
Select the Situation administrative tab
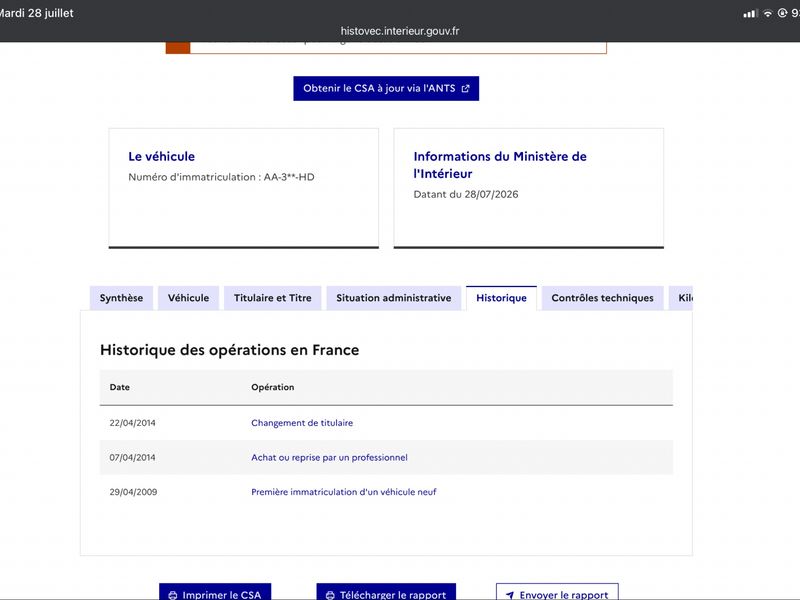point(394,298)
